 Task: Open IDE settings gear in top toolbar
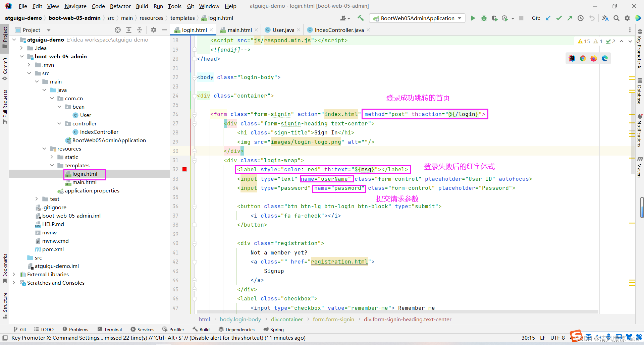627,18
